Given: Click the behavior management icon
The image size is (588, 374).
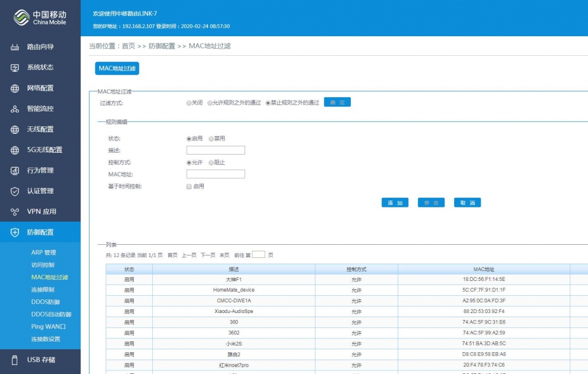Looking at the screenshot, I should coord(14,171).
